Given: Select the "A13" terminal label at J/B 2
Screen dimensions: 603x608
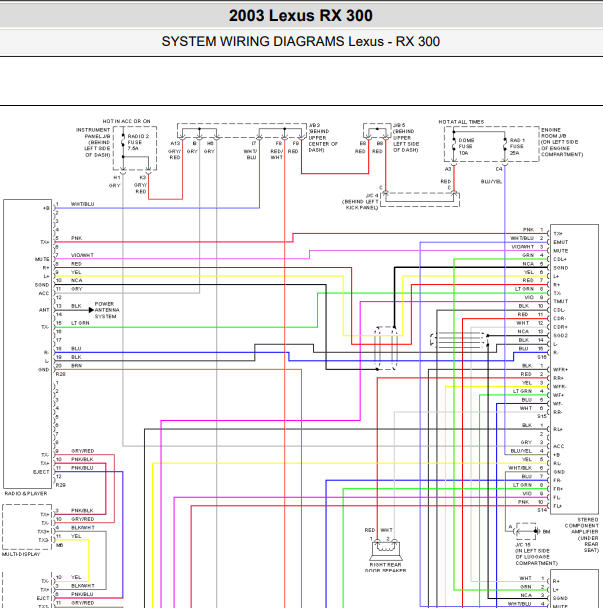Looking at the screenshot, I should pos(175,143).
